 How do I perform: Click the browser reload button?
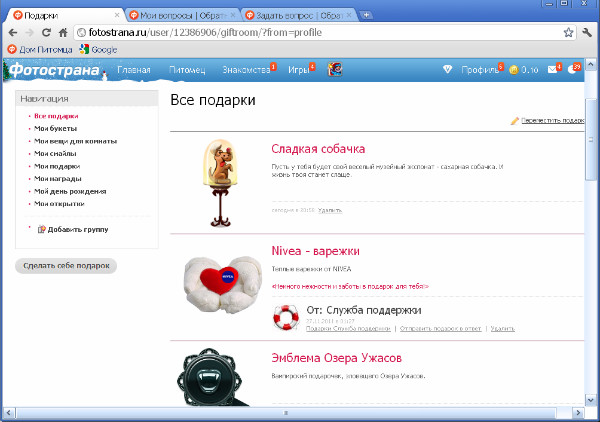tap(46, 33)
